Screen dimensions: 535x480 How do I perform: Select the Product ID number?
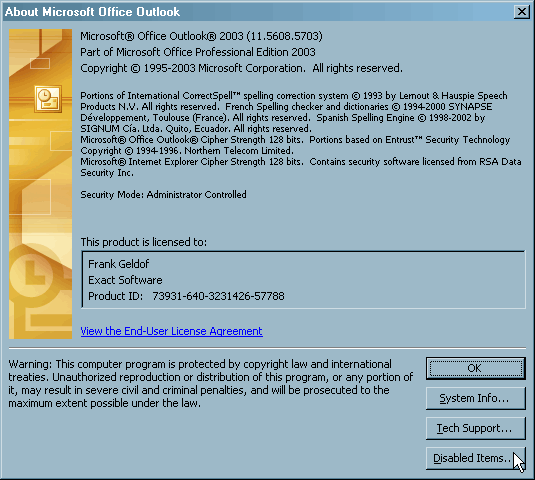[218, 296]
